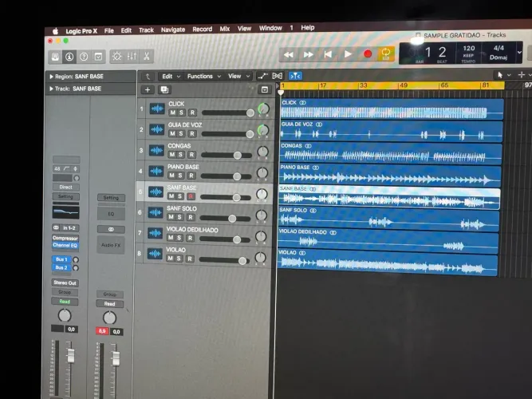This screenshot has width=532, height=399.
Task: Select the GUIA DE VOZ track icon
Action: 157,129
